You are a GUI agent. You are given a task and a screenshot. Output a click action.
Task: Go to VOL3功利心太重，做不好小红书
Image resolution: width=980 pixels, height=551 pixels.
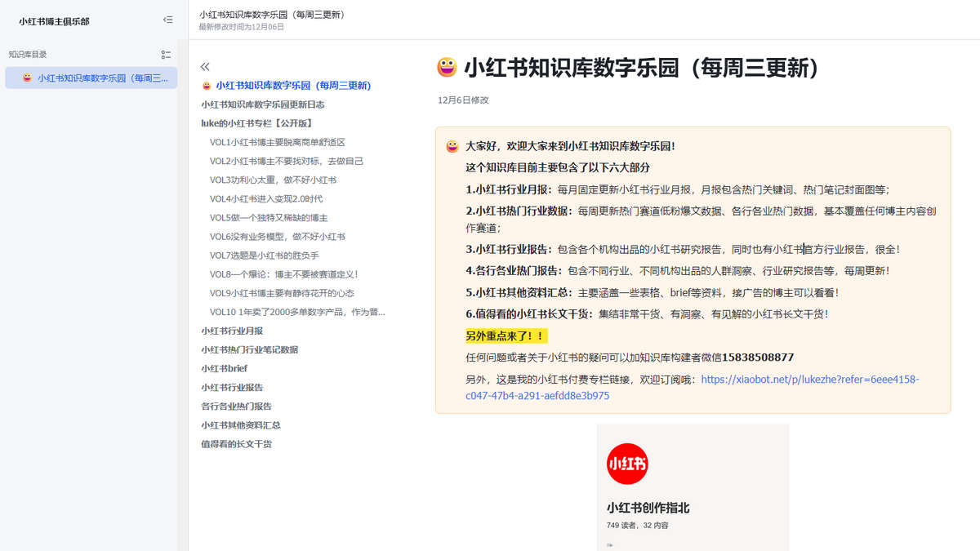coord(273,180)
